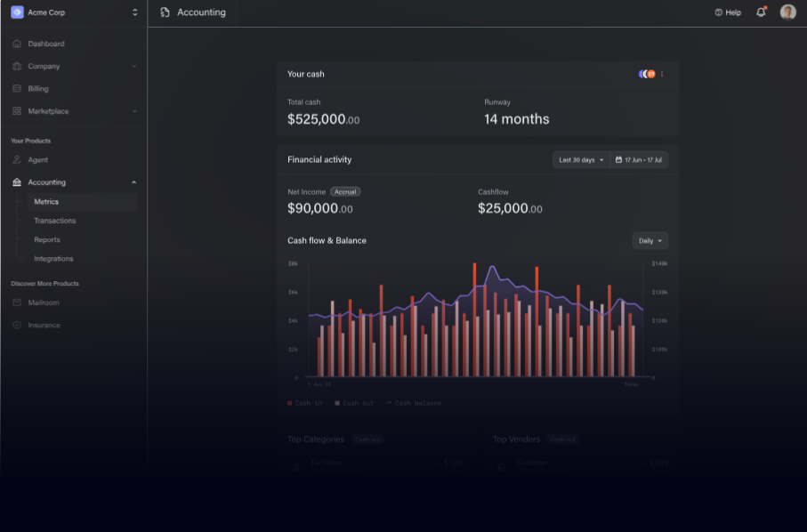This screenshot has height=532, width=807.
Task: Discover the Mailroom product
Action: 44,302
